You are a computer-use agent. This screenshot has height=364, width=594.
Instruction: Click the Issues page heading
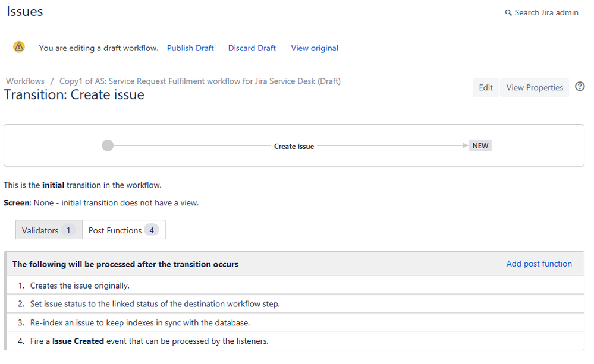pyautogui.click(x=24, y=11)
